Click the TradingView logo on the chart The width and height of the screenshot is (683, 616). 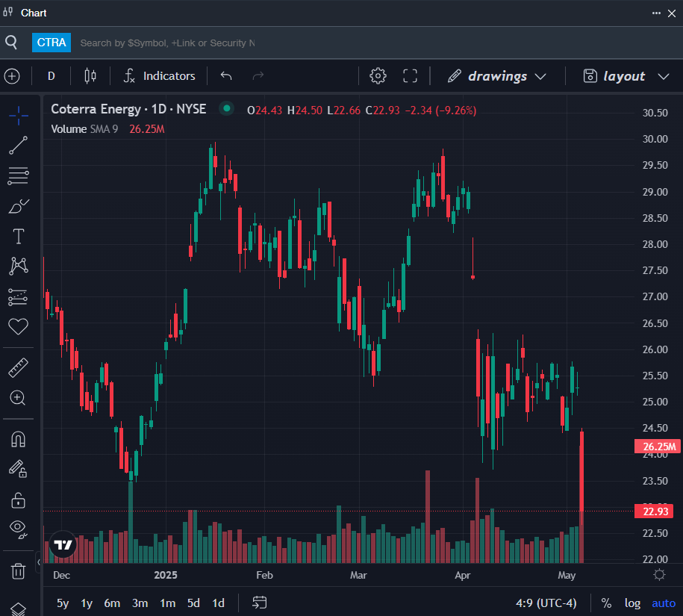click(x=63, y=544)
